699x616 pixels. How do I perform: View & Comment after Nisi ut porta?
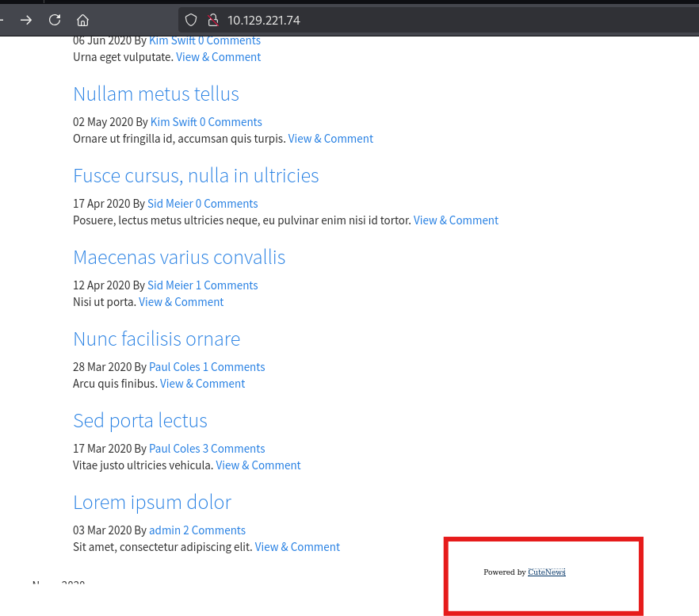point(181,302)
